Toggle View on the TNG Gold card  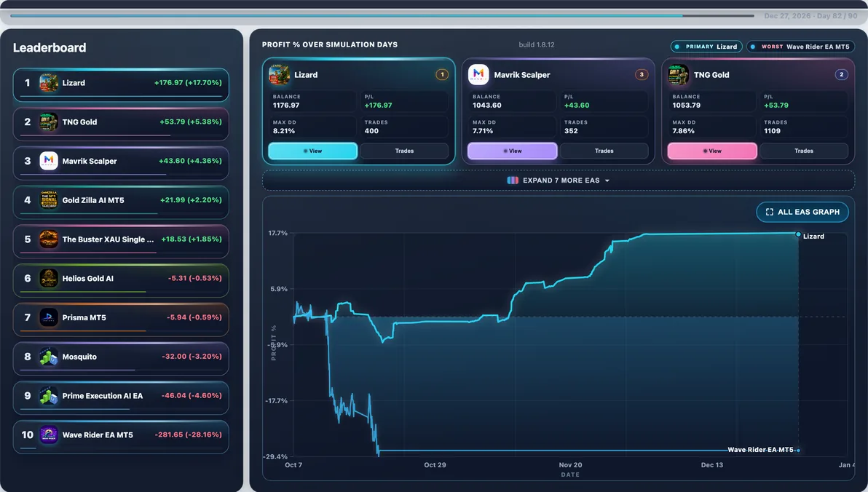[712, 151]
